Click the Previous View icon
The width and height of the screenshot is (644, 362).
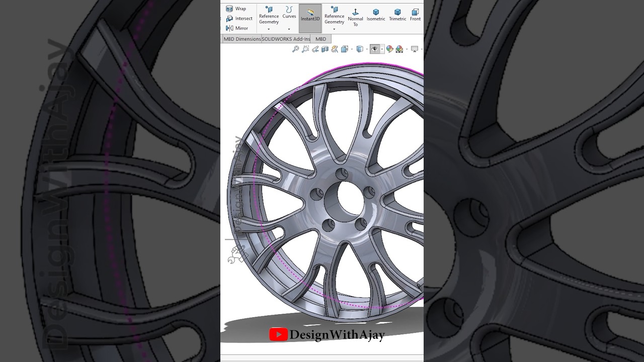(315, 49)
